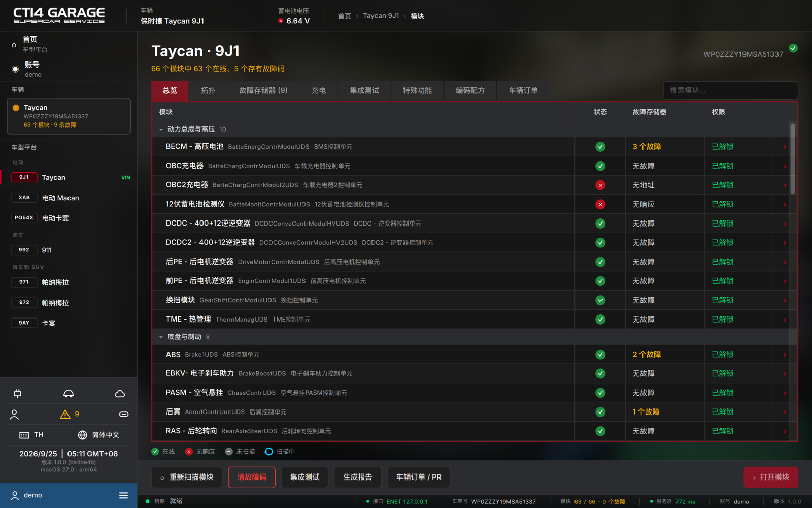Screen dimensions: 812x508
Task: Switch to the 总览 tab
Action: tap(170, 91)
